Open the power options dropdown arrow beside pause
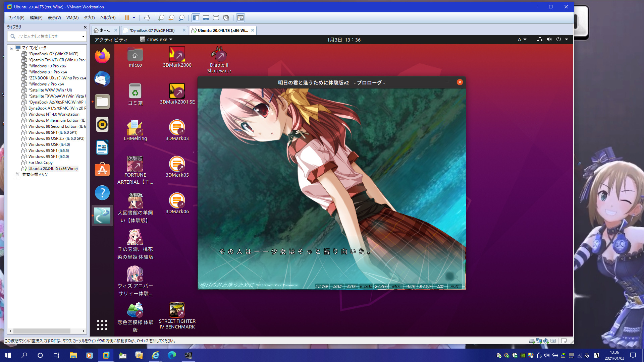Viewport: 644px width, 362px height. [134, 18]
